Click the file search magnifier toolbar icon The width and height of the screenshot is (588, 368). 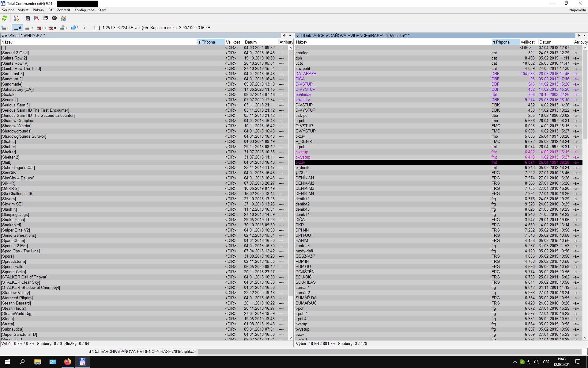[36, 18]
